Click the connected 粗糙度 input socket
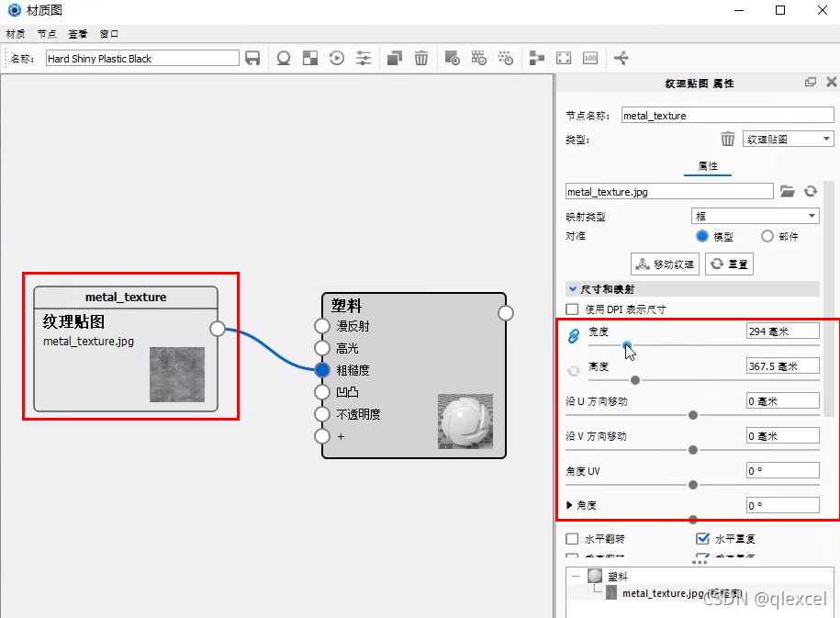The image size is (840, 618). (321, 370)
